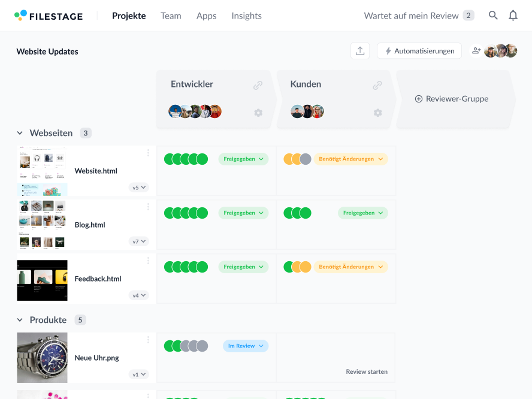Open version v7 dropdown for Blog.html

click(139, 241)
